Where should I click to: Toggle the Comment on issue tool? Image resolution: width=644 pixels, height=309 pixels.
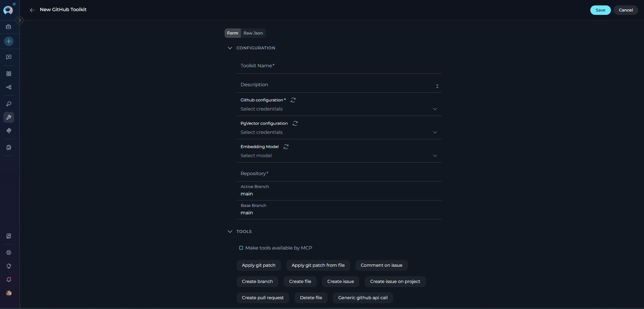click(x=382, y=265)
